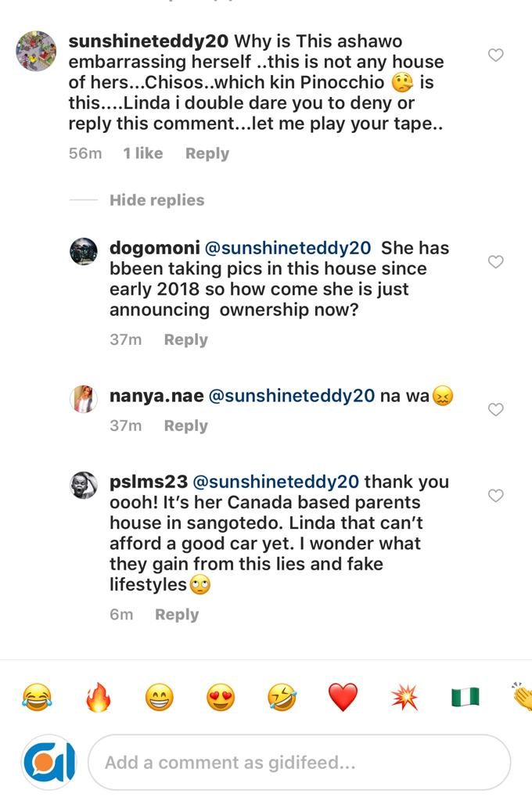Focus the "Add a comment as gidifeed" field
The height and width of the screenshot is (801, 532).
point(299,762)
